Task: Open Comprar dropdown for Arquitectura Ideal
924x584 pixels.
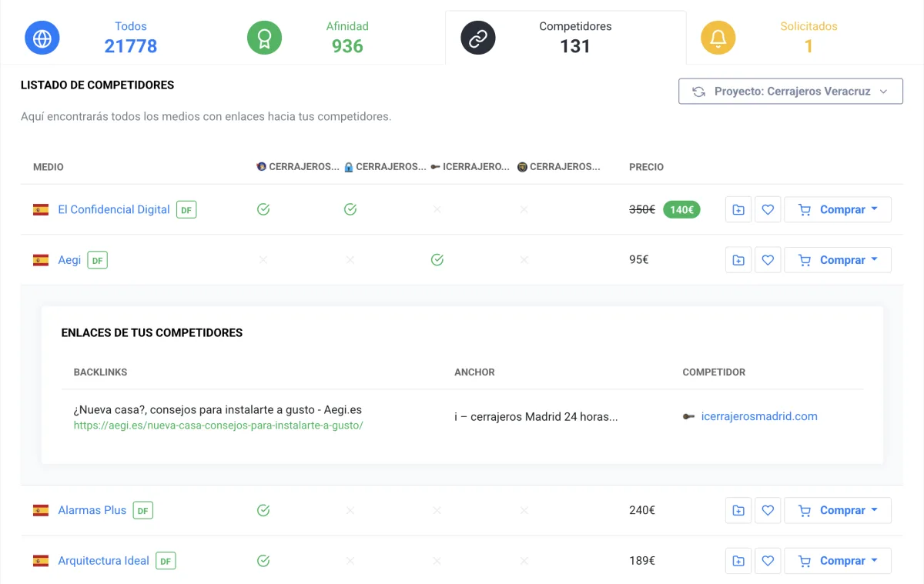Action: click(x=838, y=561)
